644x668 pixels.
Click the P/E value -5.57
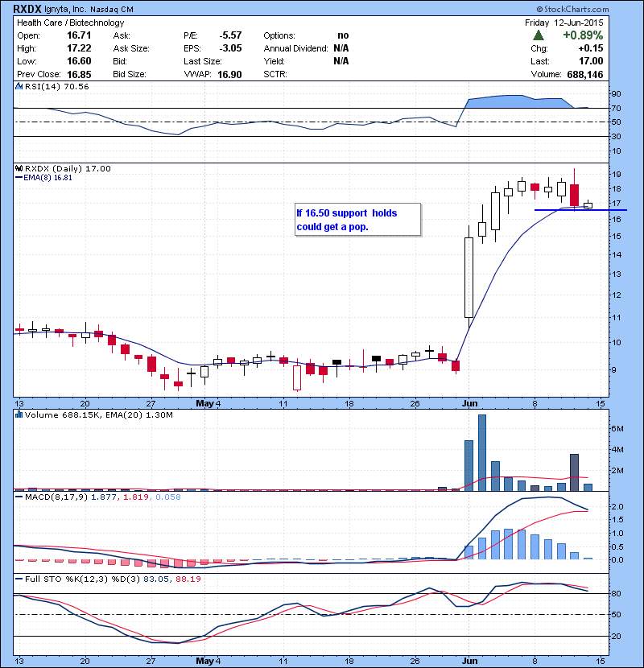pos(230,35)
